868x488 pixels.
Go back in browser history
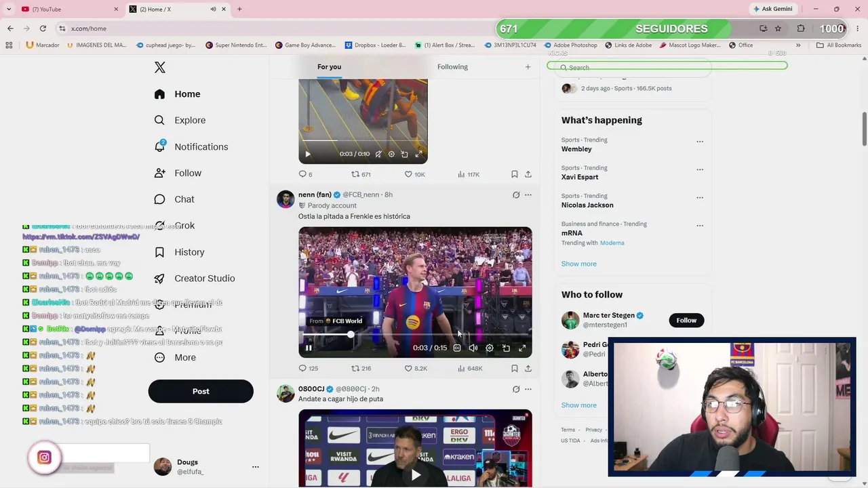(x=10, y=28)
